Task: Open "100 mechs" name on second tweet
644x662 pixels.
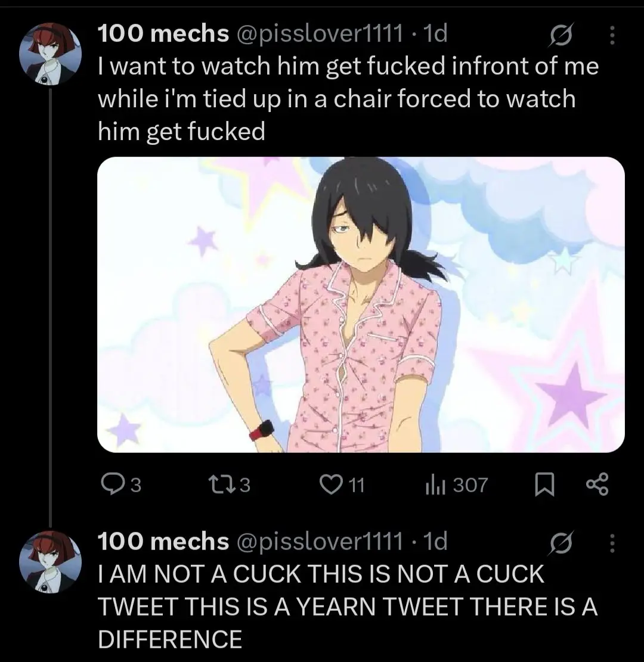Action: point(163,541)
